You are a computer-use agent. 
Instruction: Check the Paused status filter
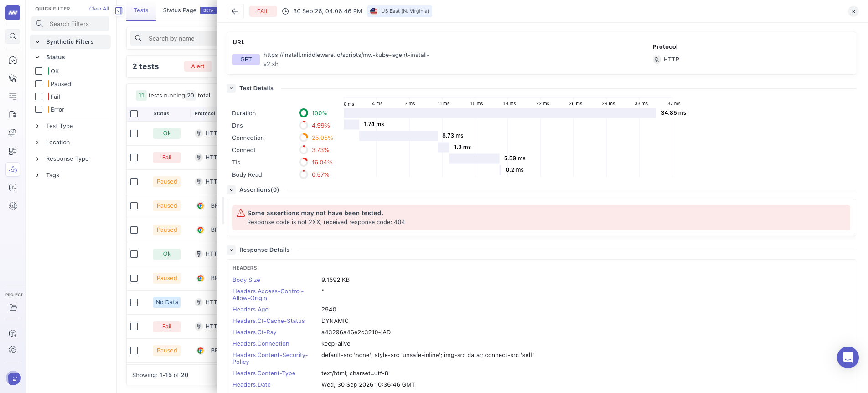[x=39, y=84]
